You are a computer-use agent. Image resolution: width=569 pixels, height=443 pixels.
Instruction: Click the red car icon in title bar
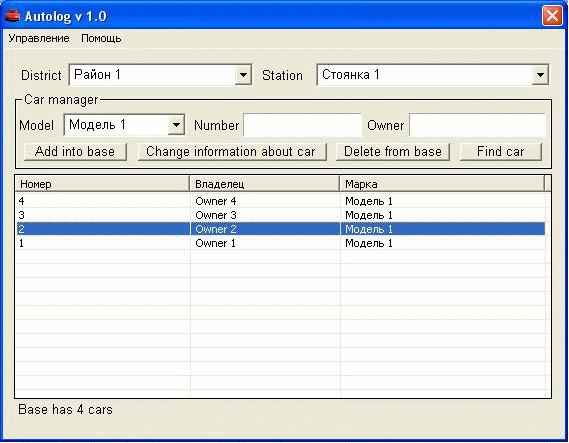click(12, 16)
